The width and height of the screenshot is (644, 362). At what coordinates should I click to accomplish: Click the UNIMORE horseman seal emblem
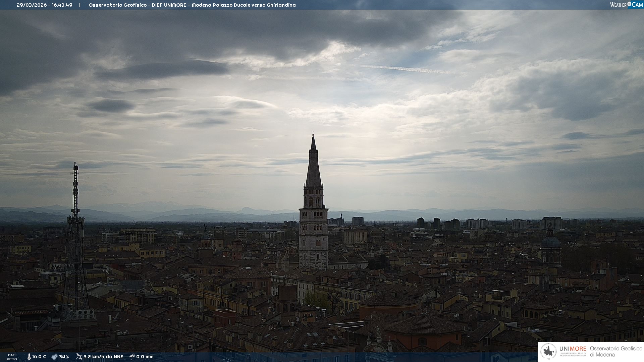(548, 352)
